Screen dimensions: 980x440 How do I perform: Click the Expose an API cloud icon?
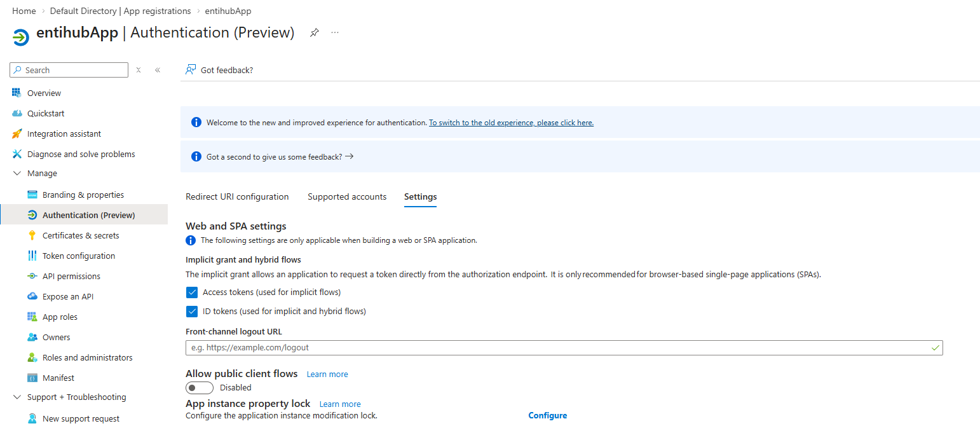pyautogui.click(x=32, y=296)
